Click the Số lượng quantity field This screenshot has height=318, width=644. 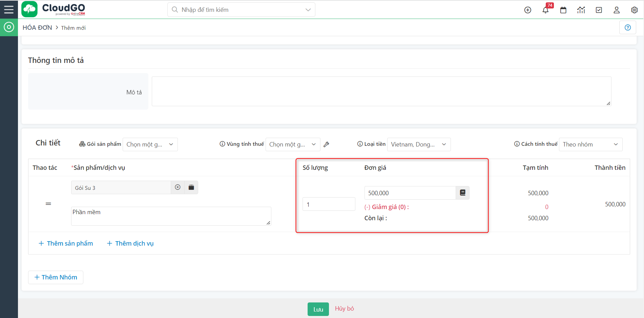click(x=329, y=204)
